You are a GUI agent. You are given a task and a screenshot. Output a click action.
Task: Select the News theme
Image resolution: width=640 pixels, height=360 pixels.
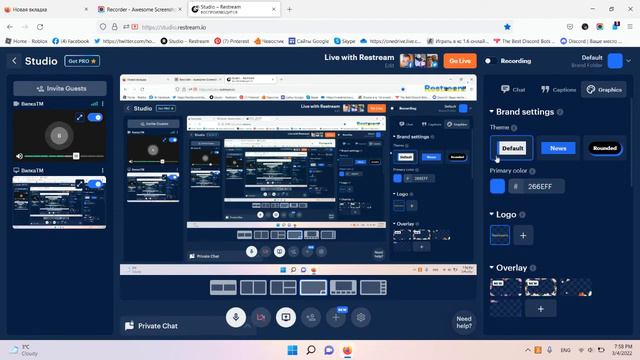(x=558, y=148)
